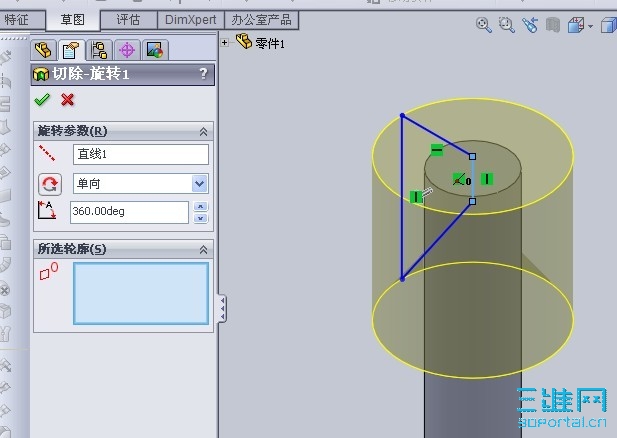617x438 pixels.
Task: Switch to the 评估 tab
Action: click(x=129, y=20)
